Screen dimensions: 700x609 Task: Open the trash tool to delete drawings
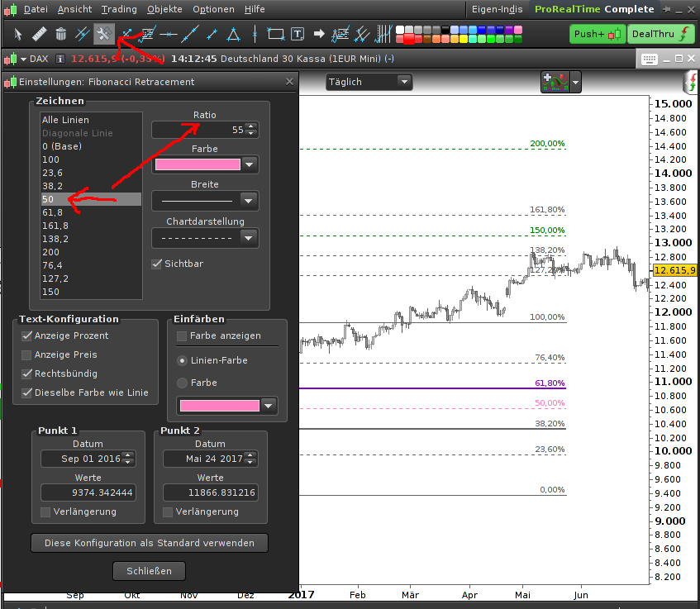(60, 34)
